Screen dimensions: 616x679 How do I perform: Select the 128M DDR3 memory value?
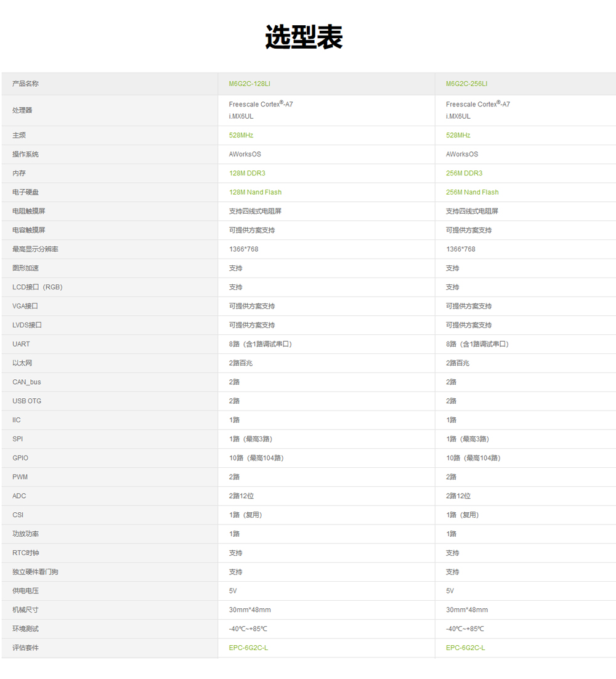247,173
